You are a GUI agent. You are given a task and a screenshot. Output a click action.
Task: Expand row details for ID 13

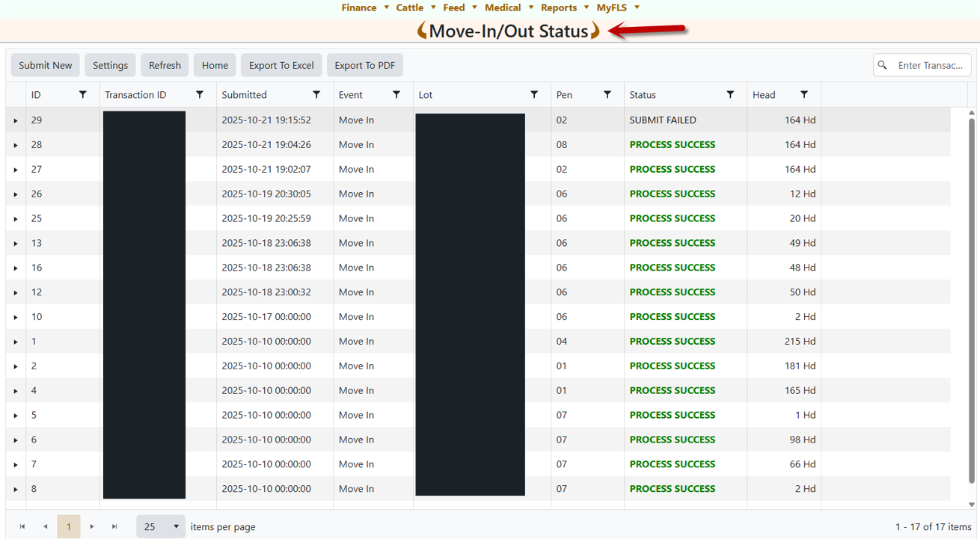tap(16, 244)
